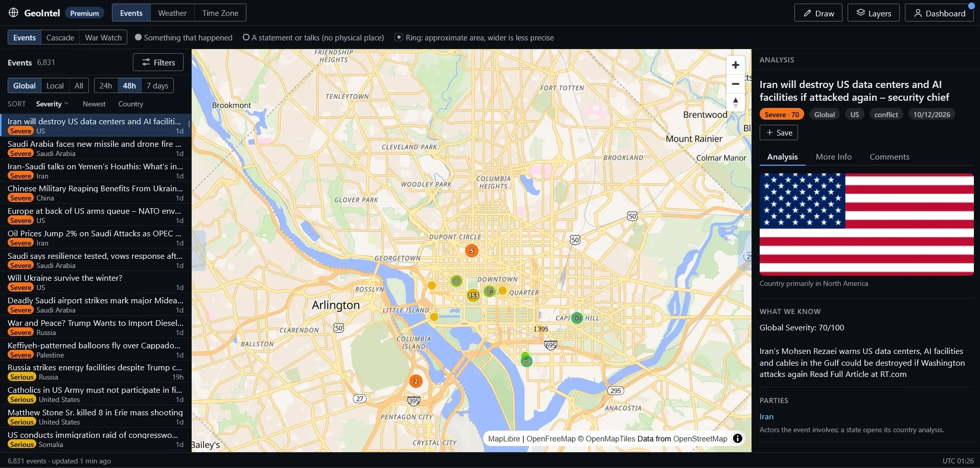
Task: Set time range to 24h
Action: click(106, 85)
